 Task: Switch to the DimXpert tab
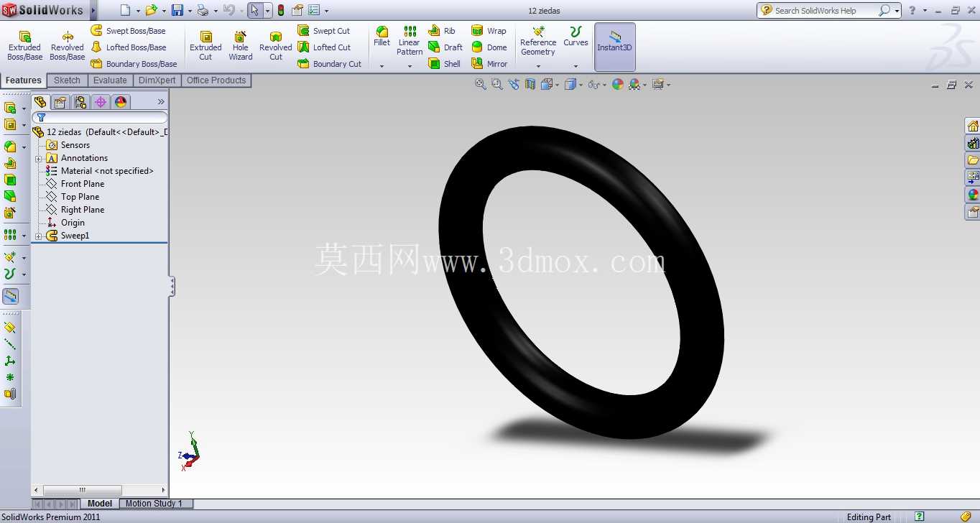(157, 80)
